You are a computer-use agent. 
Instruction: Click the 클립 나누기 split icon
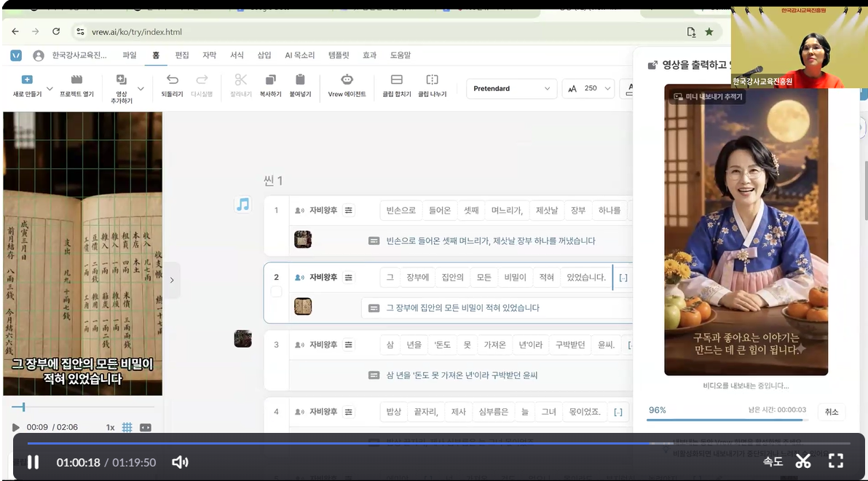click(x=433, y=79)
